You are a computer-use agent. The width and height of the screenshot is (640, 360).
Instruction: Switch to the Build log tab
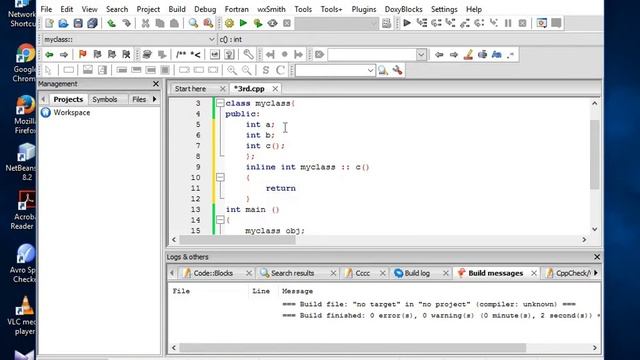417,273
